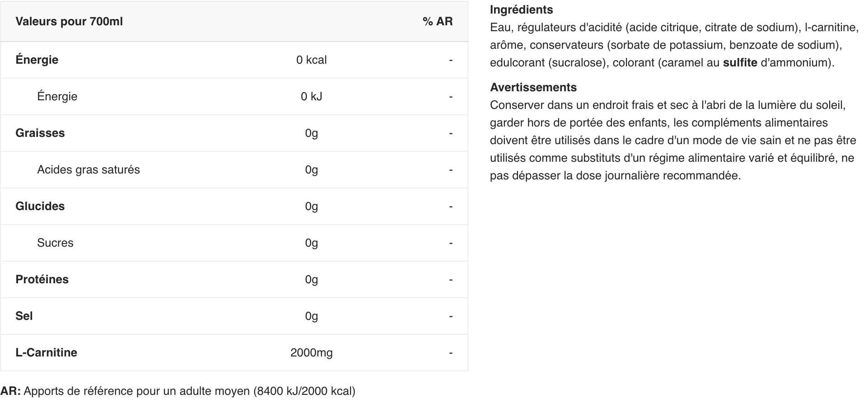Click the '2000mg' L-Carnitine value
Image resolution: width=868 pixels, height=403 pixels.
pos(312,353)
